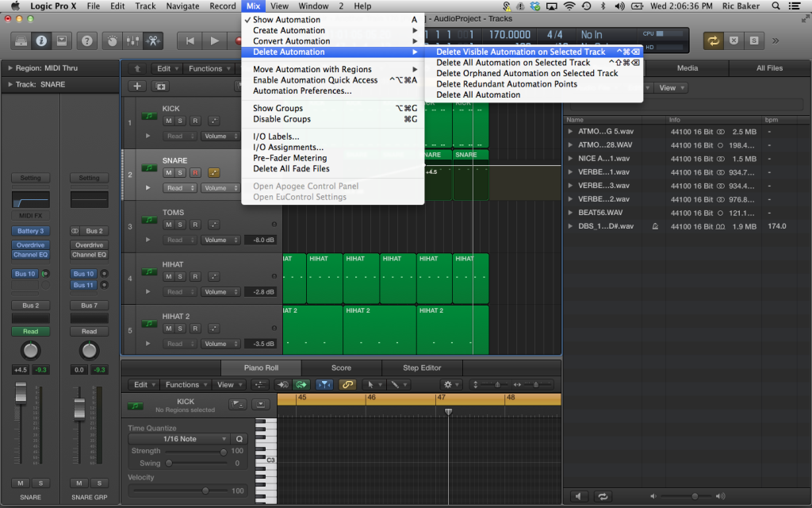Image resolution: width=812 pixels, height=508 pixels.
Task: Open Piano Roll gear settings menu
Action: tap(451, 385)
